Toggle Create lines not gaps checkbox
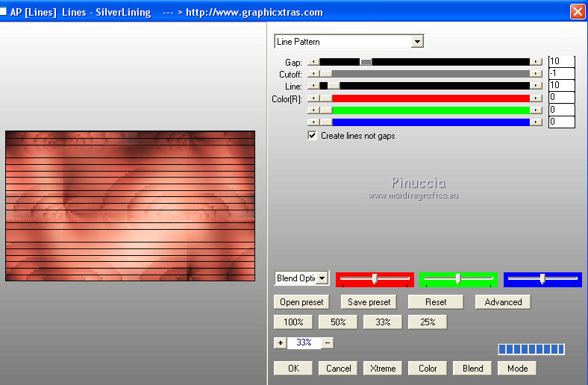588x385 pixels. pyautogui.click(x=312, y=135)
